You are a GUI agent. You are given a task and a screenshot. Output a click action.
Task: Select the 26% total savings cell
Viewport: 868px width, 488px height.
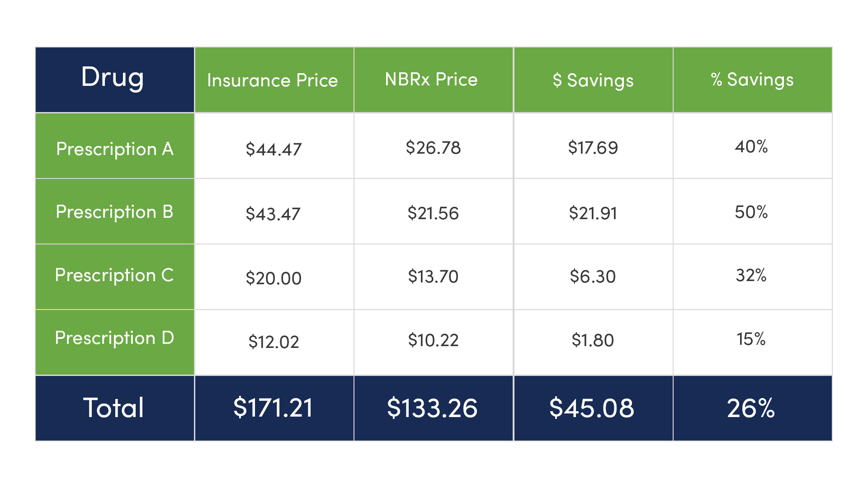[751, 408]
